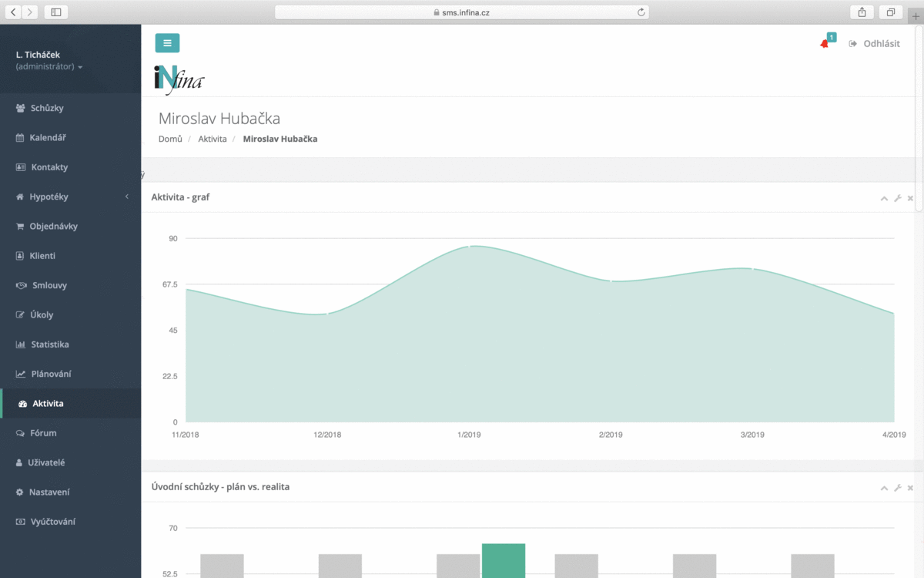The height and width of the screenshot is (578, 924).
Task: Close the Úvodní schůzky panel
Action: point(910,488)
